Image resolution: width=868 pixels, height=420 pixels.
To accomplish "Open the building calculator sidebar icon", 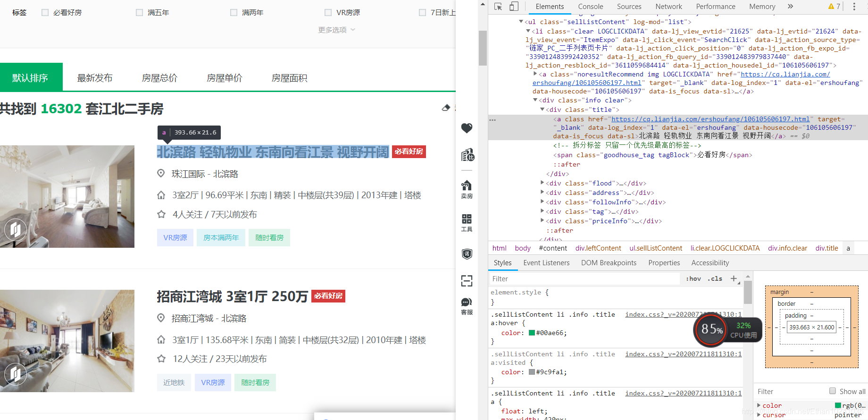I will [467, 155].
